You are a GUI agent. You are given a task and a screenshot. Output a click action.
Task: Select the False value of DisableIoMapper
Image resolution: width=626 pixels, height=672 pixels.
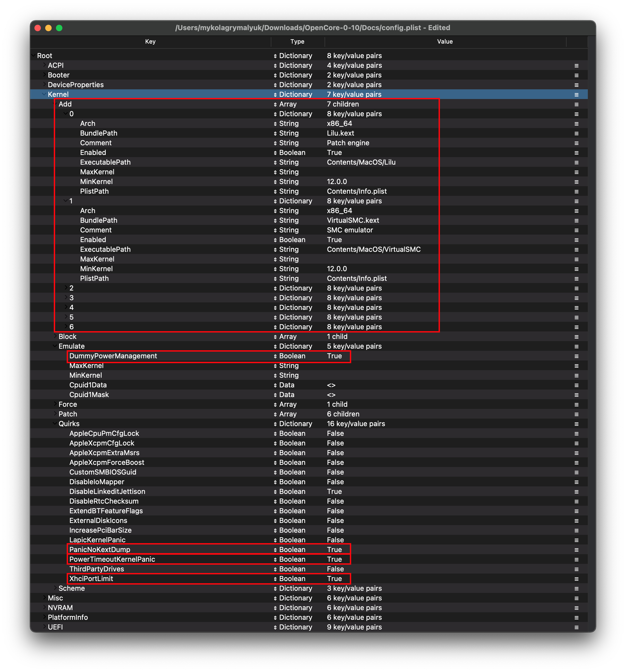(x=336, y=482)
